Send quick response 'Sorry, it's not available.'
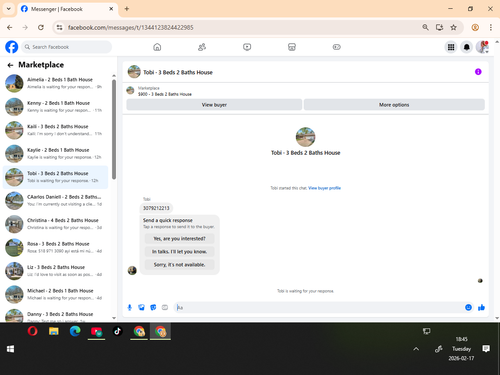 (x=179, y=265)
